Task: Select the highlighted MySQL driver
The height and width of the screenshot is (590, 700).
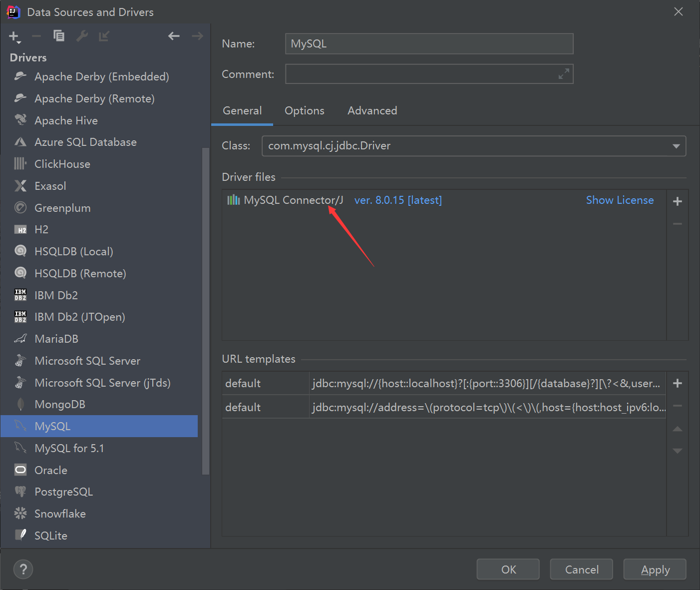Action: [99, 426]
